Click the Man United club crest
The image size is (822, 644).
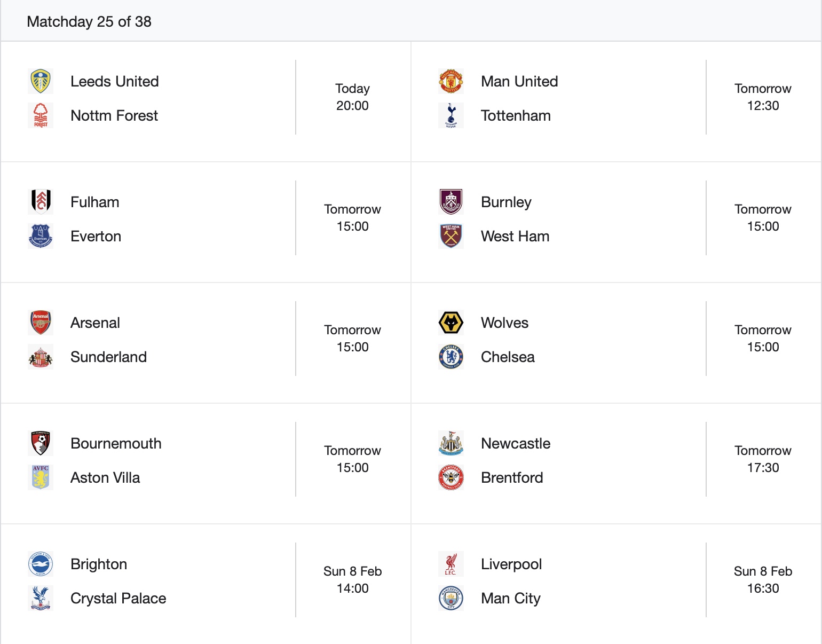point(451,81)
